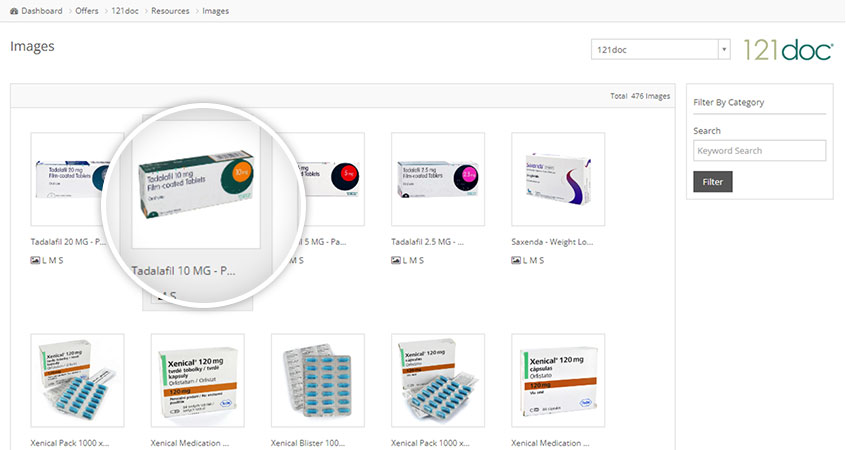Open the magnified Tadalafil 10 MG thumbnail
846x450 pixels.
click(x=196, y=185)
